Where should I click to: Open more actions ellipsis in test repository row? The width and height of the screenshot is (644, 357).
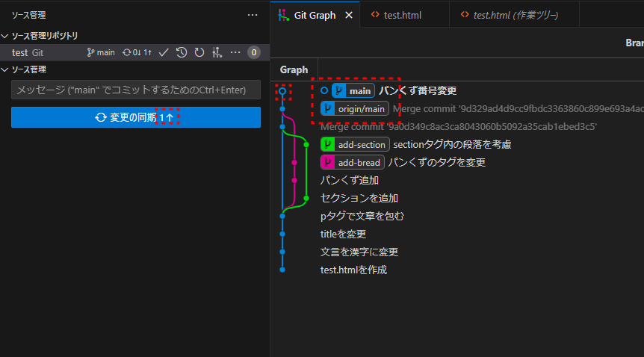(235, 52)
